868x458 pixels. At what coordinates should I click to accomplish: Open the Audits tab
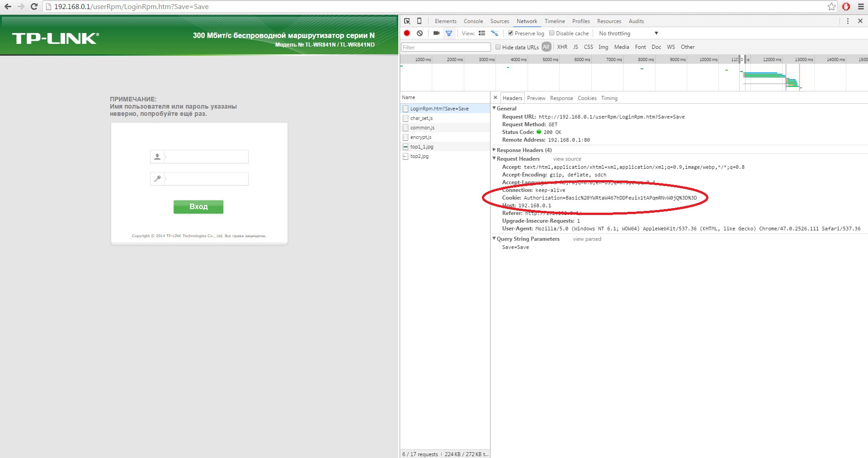pyautogui.click(x=636, y=21)
